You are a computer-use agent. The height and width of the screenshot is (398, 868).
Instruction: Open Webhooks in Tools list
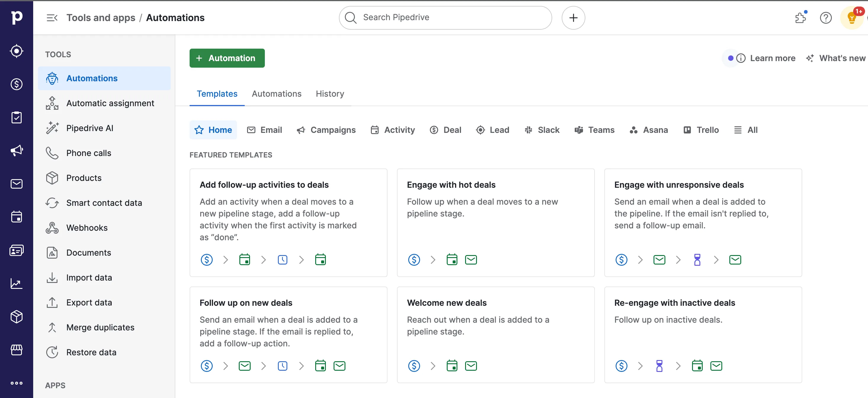tap(104, 228)
